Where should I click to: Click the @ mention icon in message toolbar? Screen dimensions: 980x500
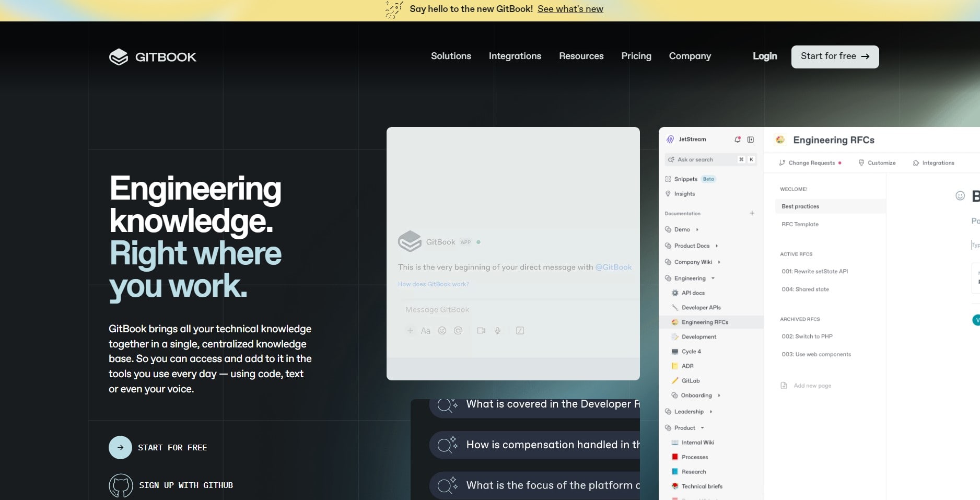(458, 331)
